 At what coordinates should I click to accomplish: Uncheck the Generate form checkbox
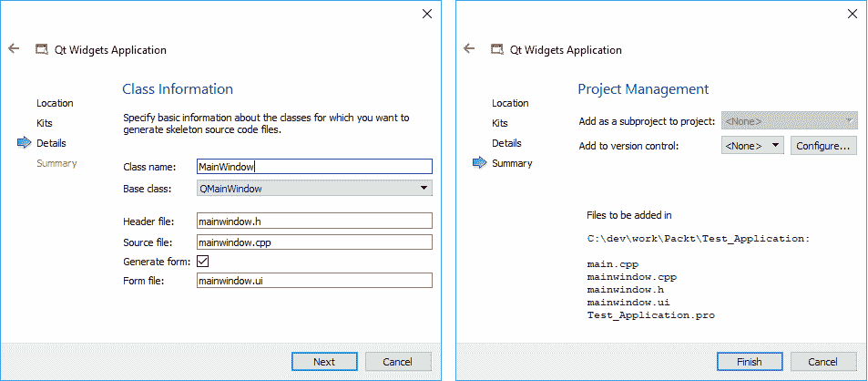pos(203,262)
